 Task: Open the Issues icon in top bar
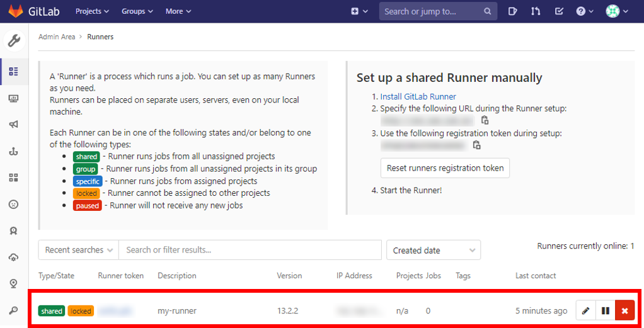pos(513,11)
